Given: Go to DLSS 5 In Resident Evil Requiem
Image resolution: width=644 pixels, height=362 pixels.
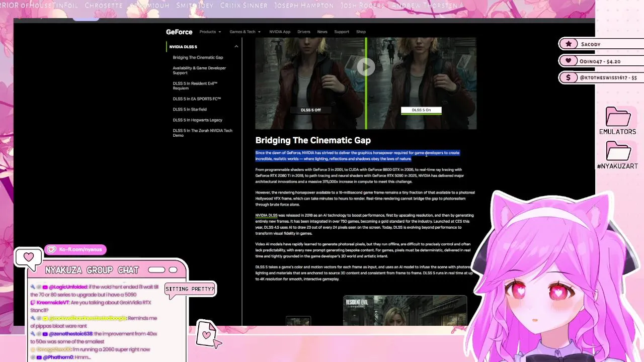Looking at the screenshot, I should point(195,85).
